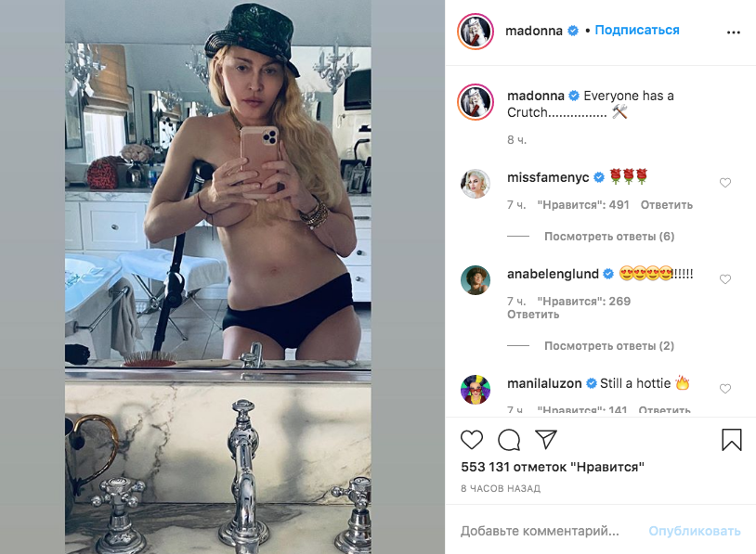Visit manilaluzon's profile from username

(544, 383)
